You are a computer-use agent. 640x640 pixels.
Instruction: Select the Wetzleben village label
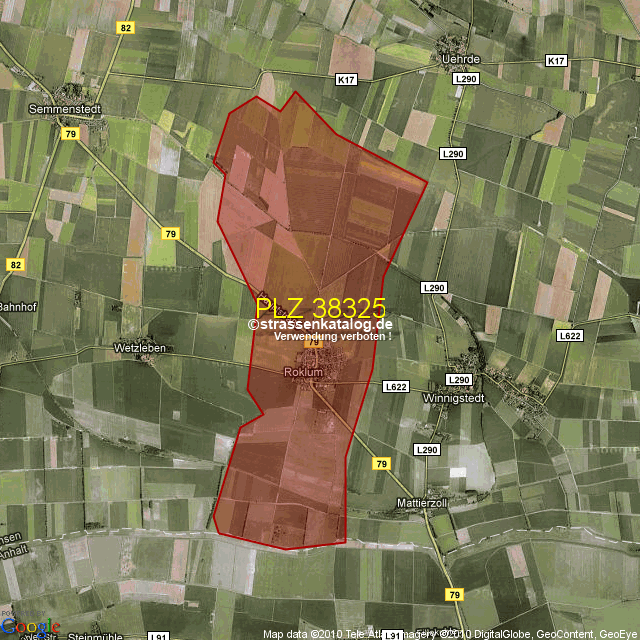tap(139, 348)
